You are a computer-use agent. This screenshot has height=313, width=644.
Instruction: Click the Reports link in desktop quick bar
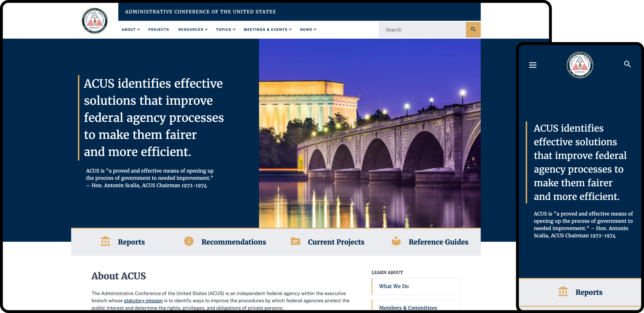click(131, 242)
